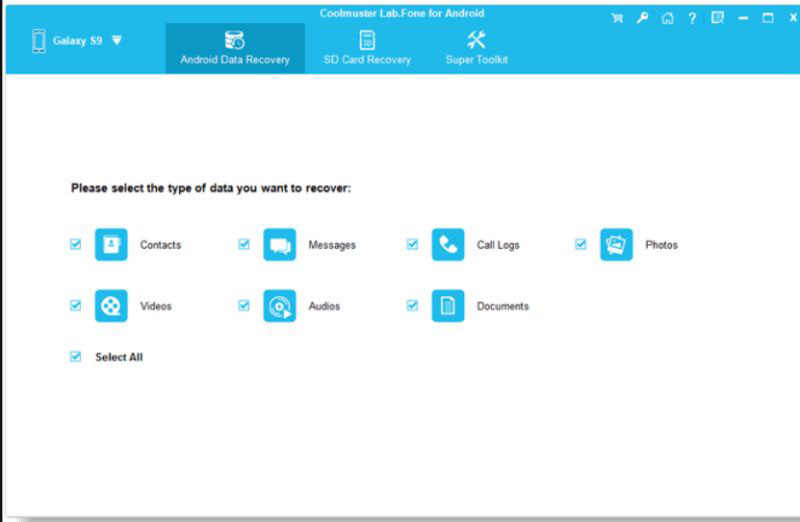800x522 pixels.
Task: Go to home via house icon
Action: point(667,18)
